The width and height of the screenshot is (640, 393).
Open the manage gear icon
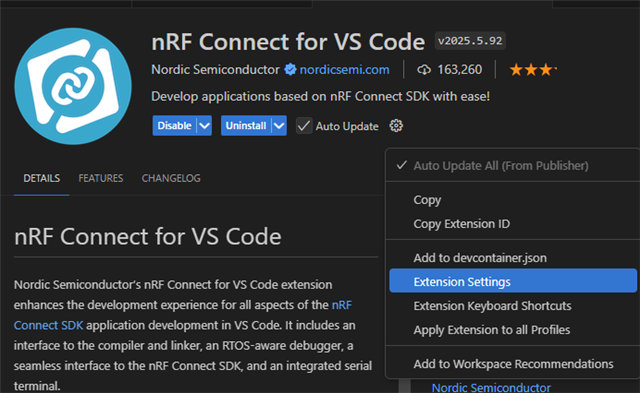click(x=396, y=126)
